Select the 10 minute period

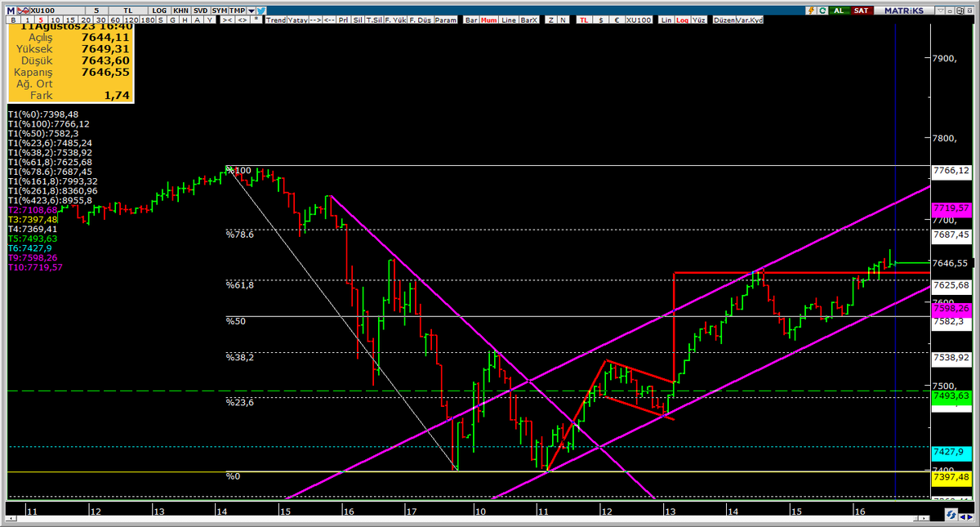56,20
